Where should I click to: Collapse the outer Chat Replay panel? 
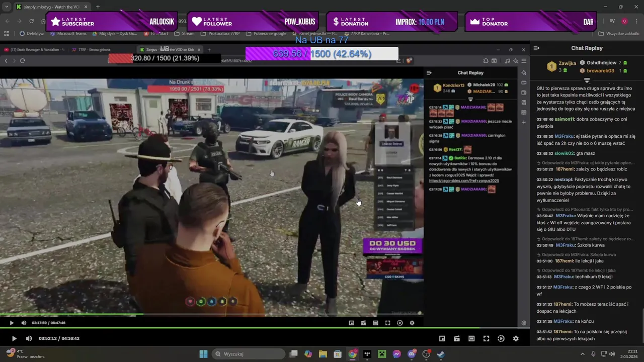(536, 48)
